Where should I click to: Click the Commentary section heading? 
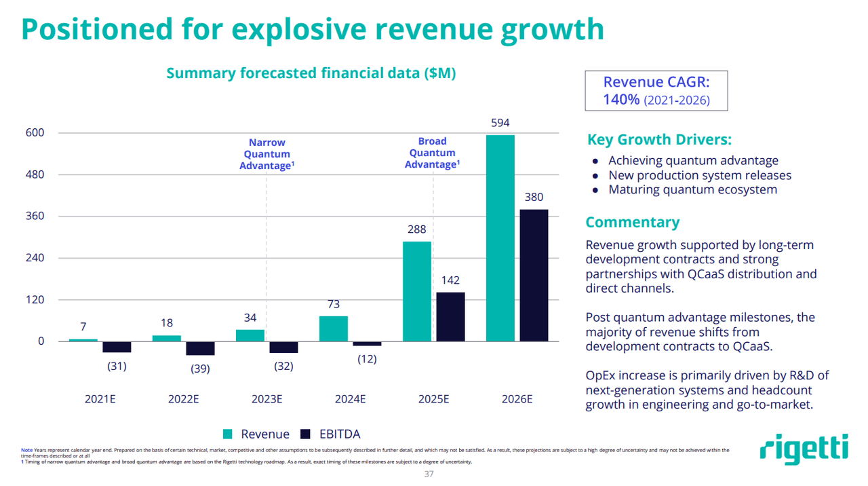pyautogui.click(x=632, y=222)
